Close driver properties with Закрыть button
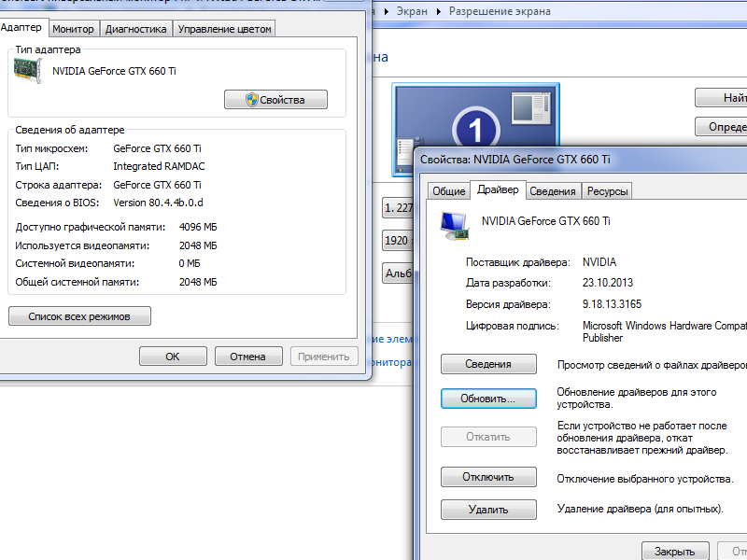The height and width of the screenshot is (560, 747). click(675, 551)
